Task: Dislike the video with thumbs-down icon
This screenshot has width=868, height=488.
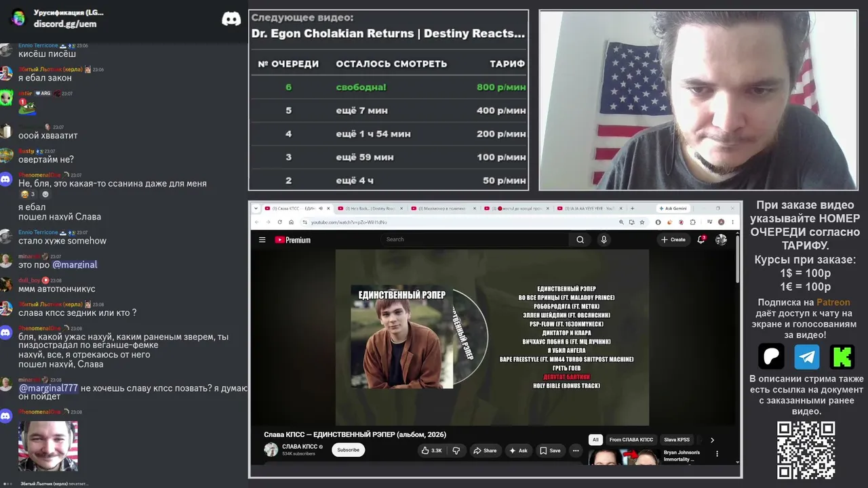Action: pos(456,450)
